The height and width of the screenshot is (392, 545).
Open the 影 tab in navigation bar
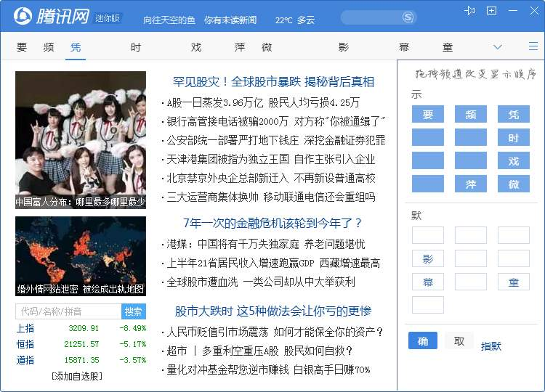pyautogui.click(x=344, y=47)
